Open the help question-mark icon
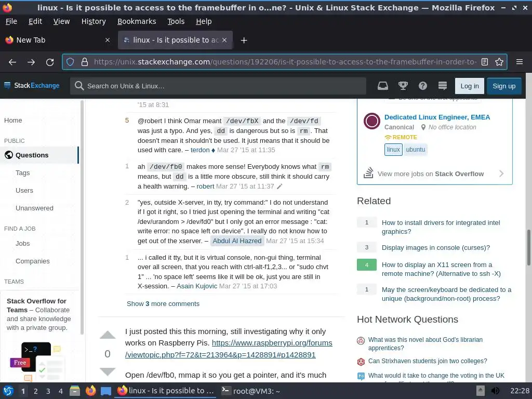Screen dimensions: 532x399 [x=423, y=86]
